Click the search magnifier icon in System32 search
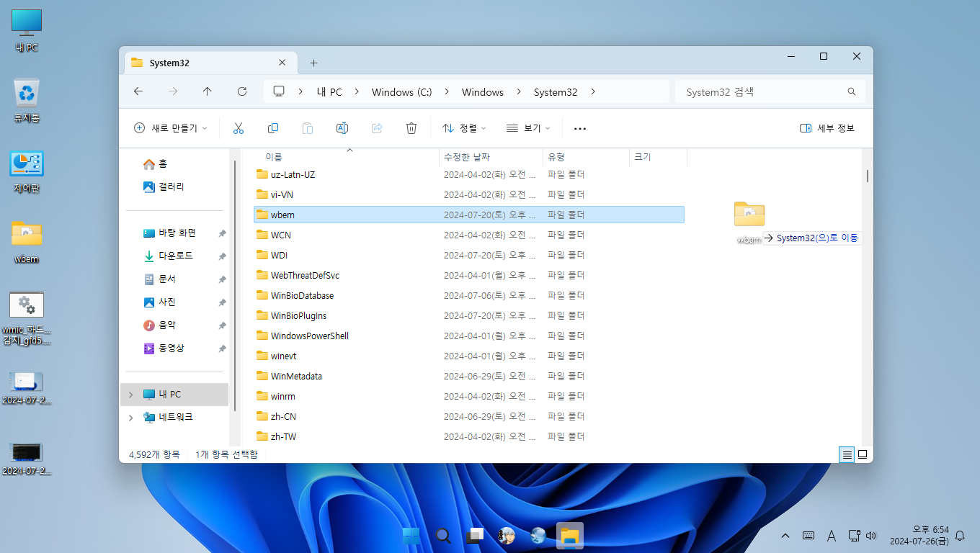Image resolution: width=980 pixels, height=553 pixels. coord(852,91)
